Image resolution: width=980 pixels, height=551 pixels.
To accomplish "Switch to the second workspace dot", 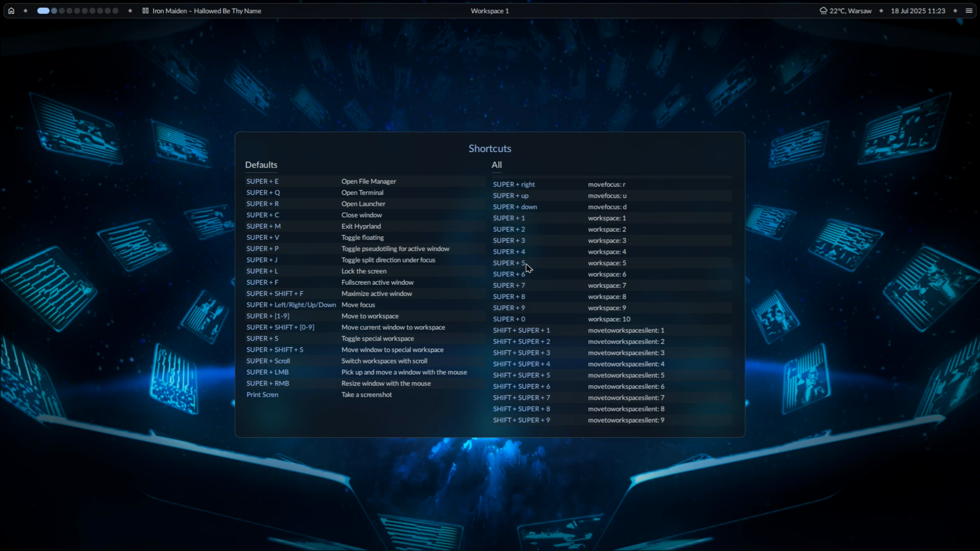I will [x=54, y=11].
